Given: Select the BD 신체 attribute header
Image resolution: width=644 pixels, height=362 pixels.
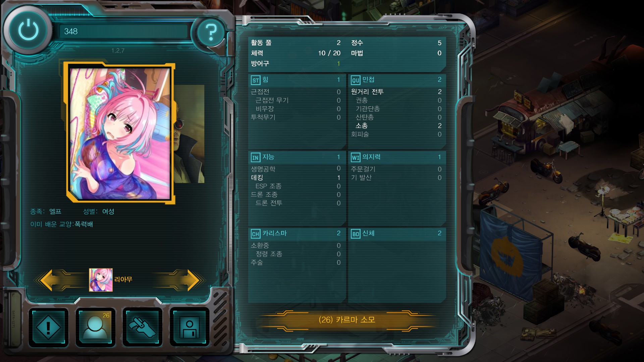Looking at the screenshot, I should click(397, 233).
